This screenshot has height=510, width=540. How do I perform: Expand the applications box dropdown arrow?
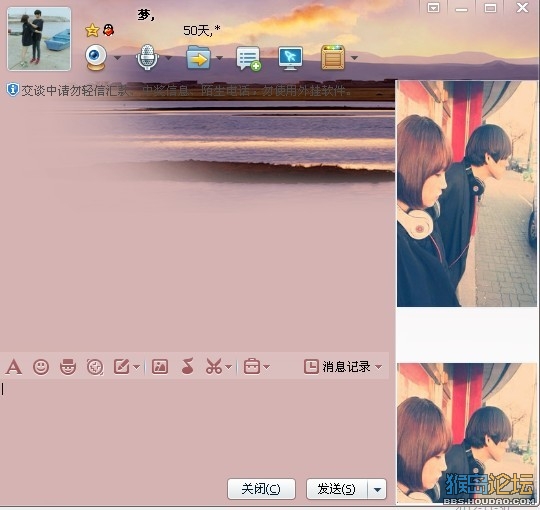point(354,58)
